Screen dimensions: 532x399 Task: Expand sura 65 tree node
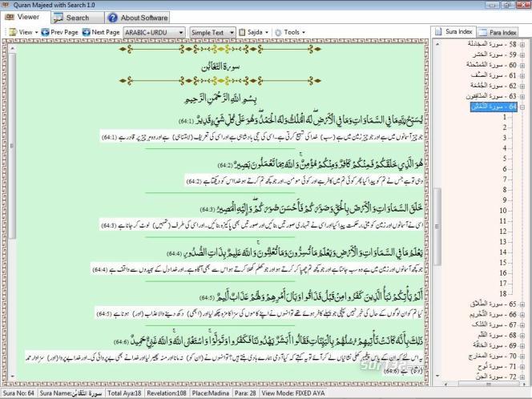(522, 304)
